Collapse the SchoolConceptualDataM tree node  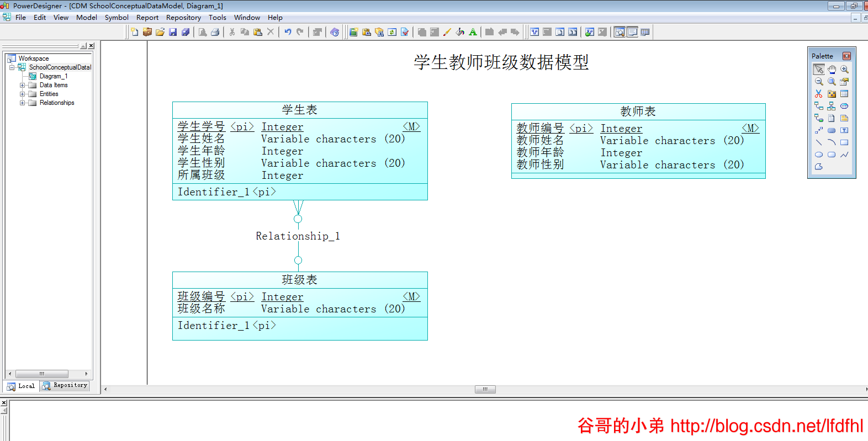(12, 67)
